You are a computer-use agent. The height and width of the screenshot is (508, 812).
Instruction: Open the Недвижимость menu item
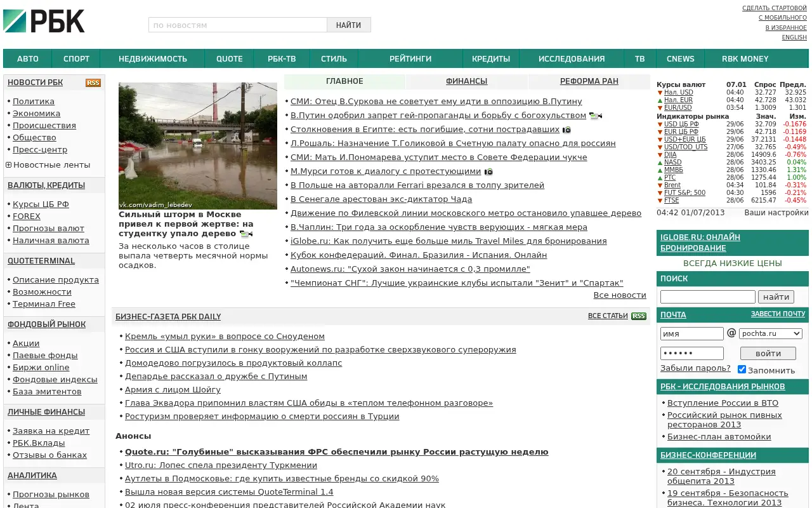point(153,58)
